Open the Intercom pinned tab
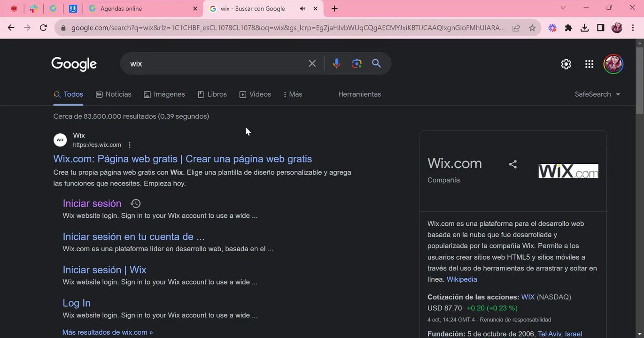 click(73, 8)
